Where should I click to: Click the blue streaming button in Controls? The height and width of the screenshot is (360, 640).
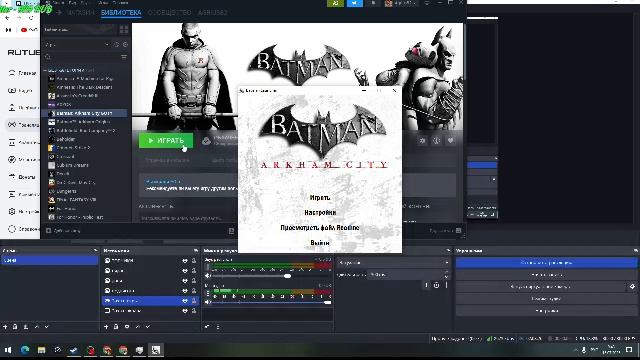(546, 262)
